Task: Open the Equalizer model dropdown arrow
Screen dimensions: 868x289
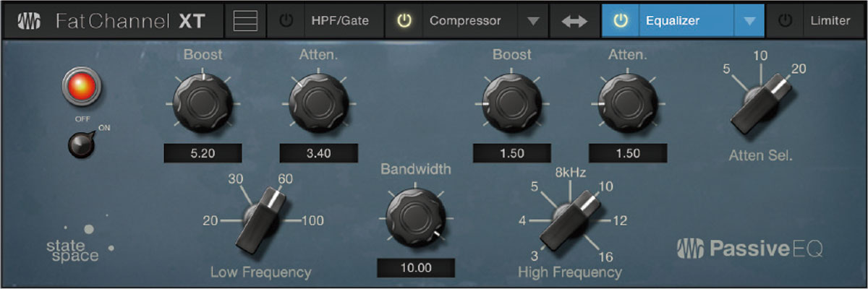Action: pyautogui.click(x=749, y=21)
